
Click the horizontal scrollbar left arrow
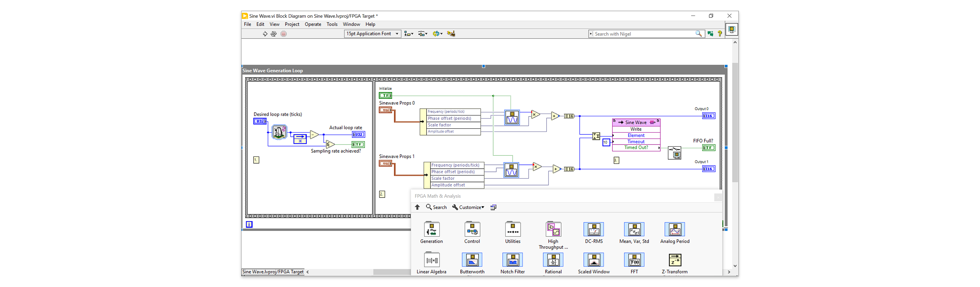pyautogui.click(x=307, y=272)
